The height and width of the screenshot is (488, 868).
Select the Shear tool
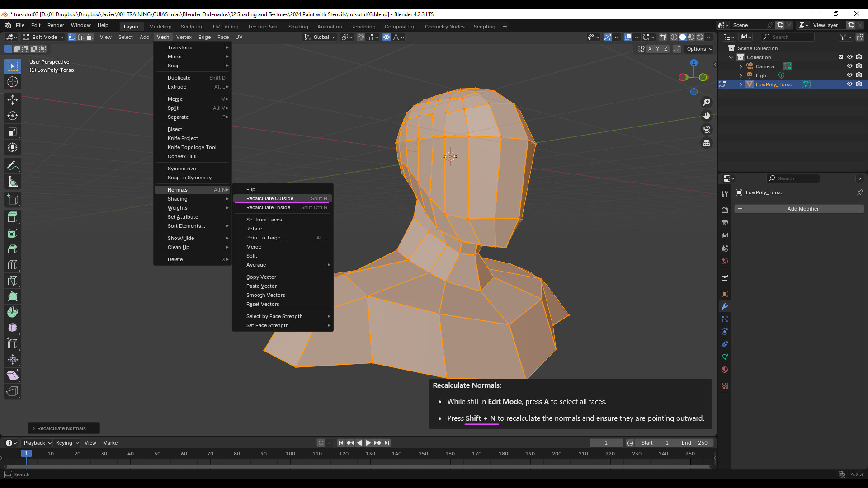coord(13,375)
